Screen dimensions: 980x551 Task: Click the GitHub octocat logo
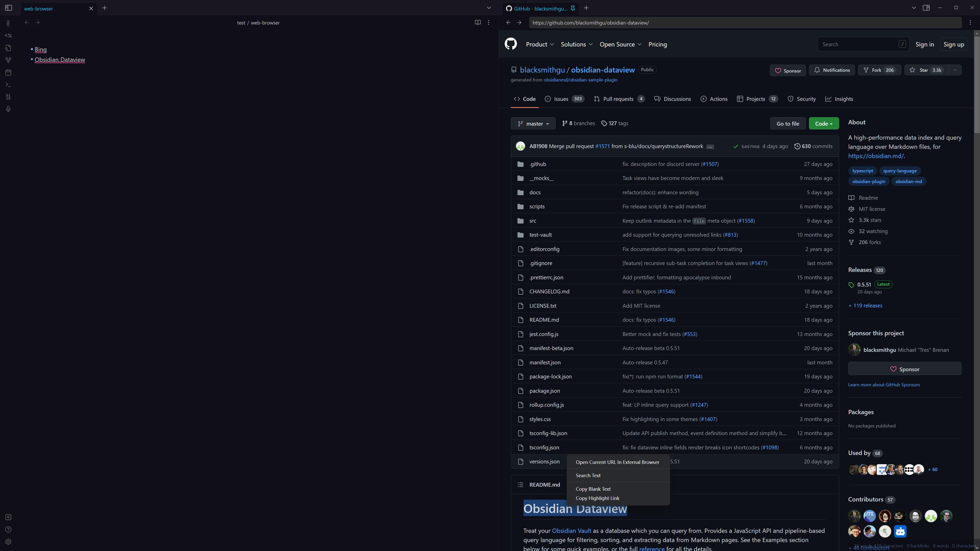pos(511,44)
